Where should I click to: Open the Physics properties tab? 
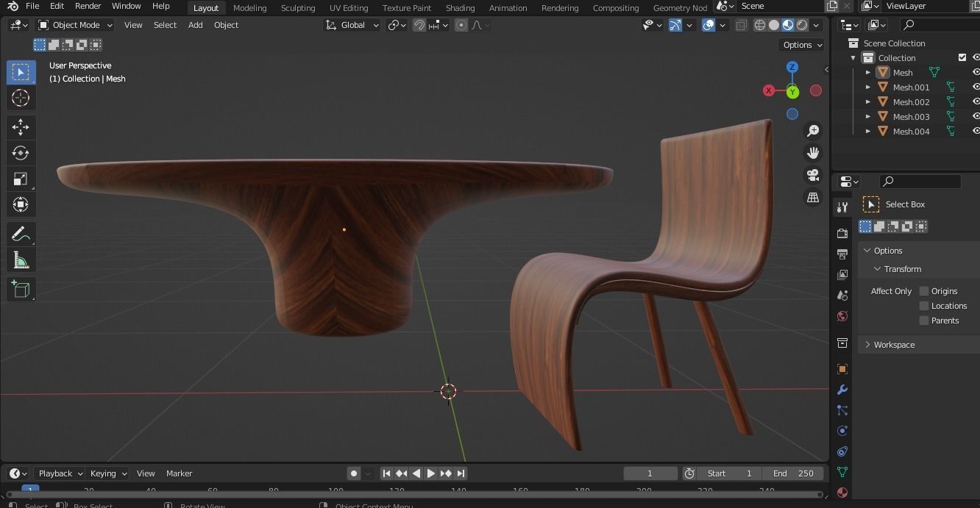pos(842,431)
